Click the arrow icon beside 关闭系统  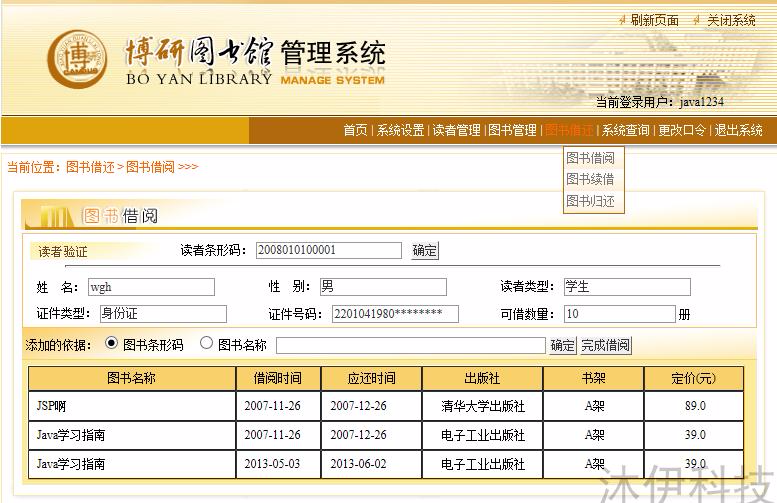pyautogui.click(x=697, y=20)
